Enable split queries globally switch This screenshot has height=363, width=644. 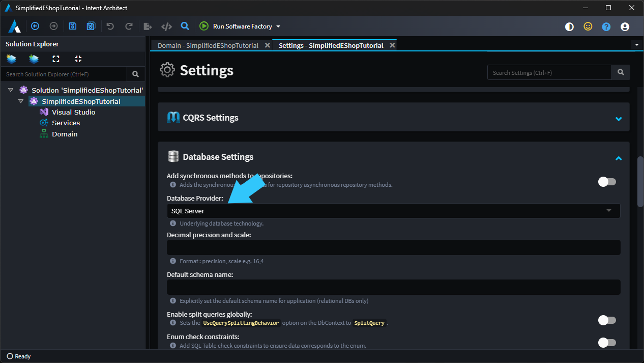coord(607,320)
